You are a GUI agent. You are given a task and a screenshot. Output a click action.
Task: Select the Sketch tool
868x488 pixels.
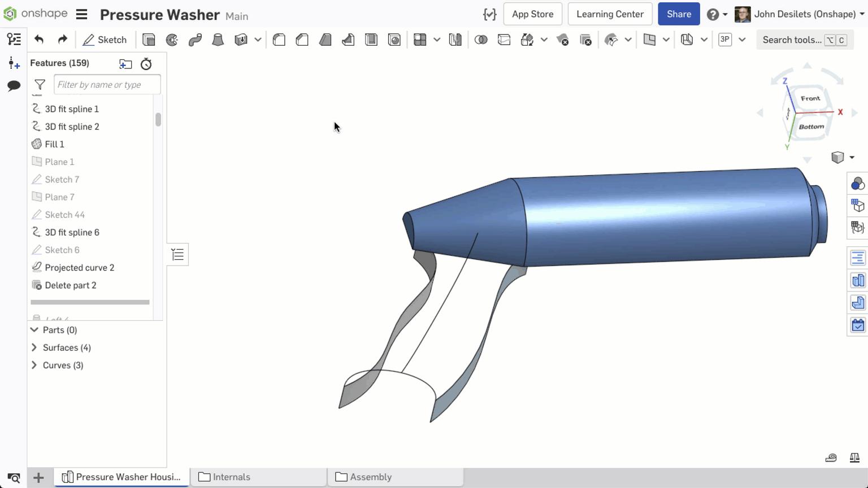[105, 40]
